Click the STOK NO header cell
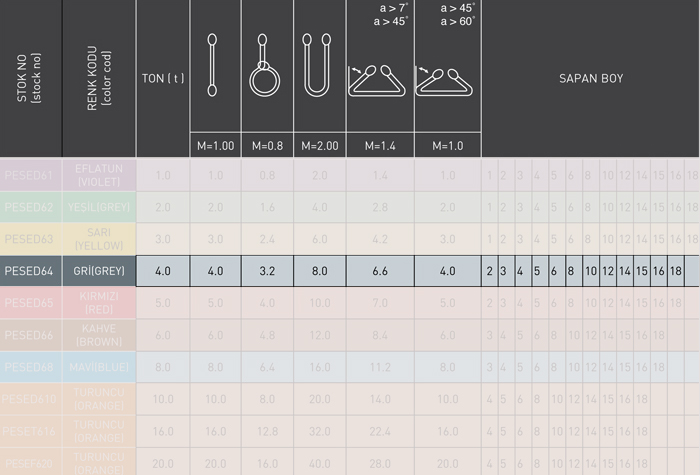This screenshot has height=475, width=700. tap(29, 78)
